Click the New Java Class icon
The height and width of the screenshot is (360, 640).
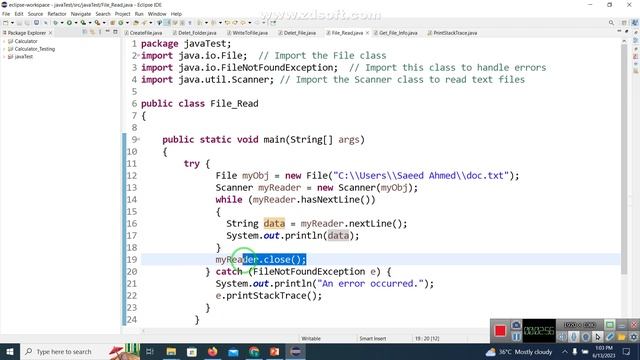[120, 23]
